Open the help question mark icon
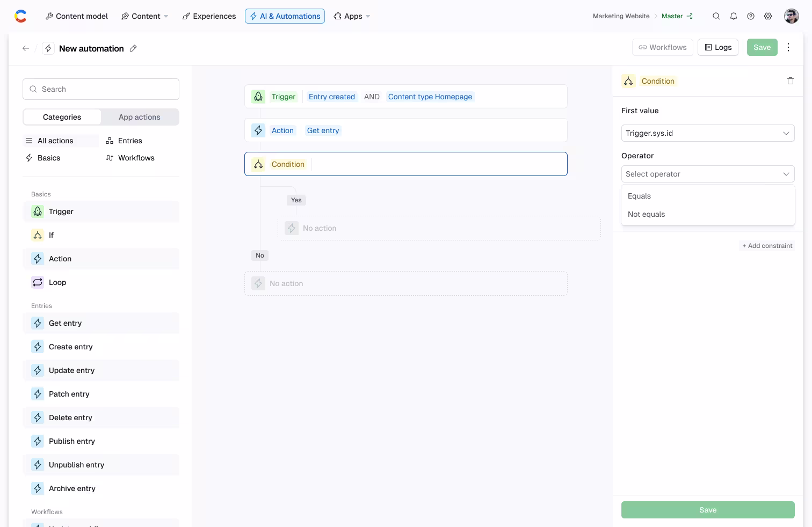The width and height of the screenshot is (812, 527). point(751,16)
